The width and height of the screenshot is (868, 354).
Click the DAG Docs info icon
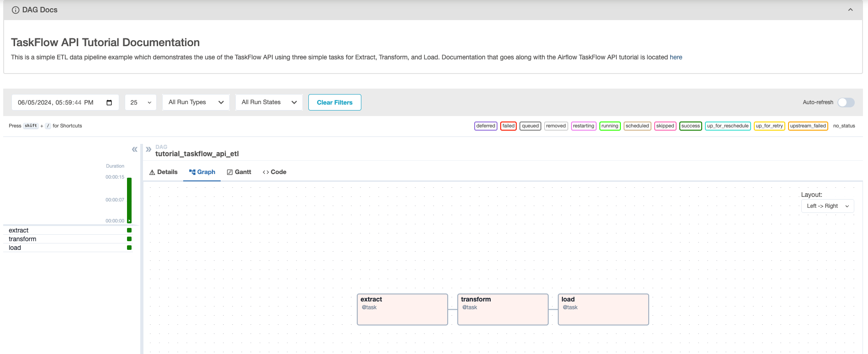coord(16,10)
